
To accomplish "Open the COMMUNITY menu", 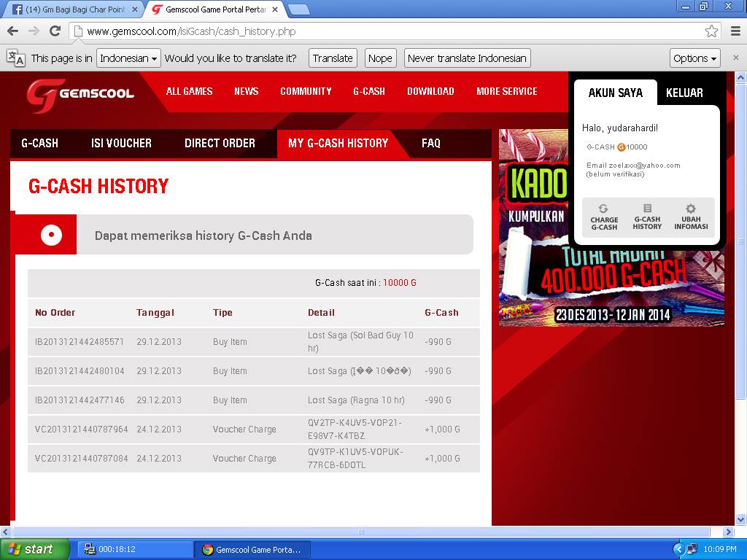I will tap(306, 91).
